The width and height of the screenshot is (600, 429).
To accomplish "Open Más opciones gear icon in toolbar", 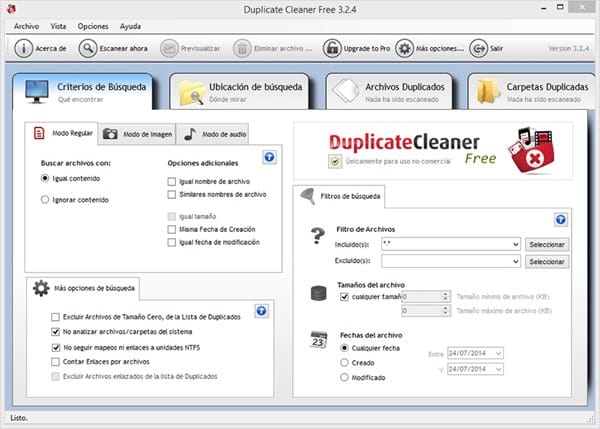I will [x=404, y=49].
